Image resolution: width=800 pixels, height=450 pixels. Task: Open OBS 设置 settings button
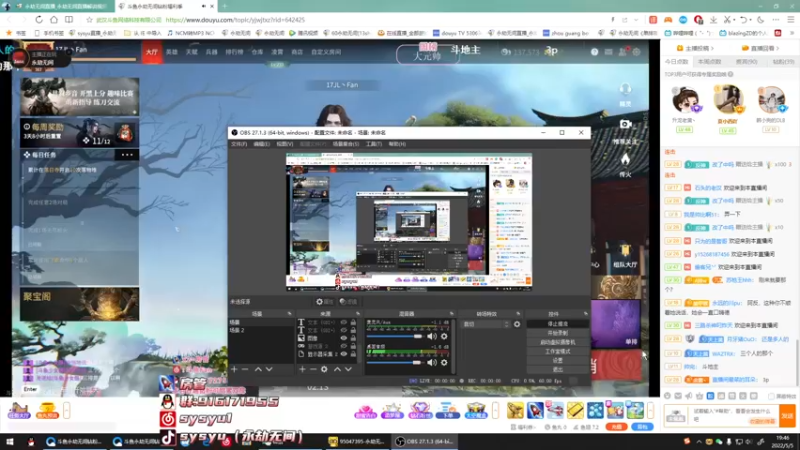click(557, 360)
